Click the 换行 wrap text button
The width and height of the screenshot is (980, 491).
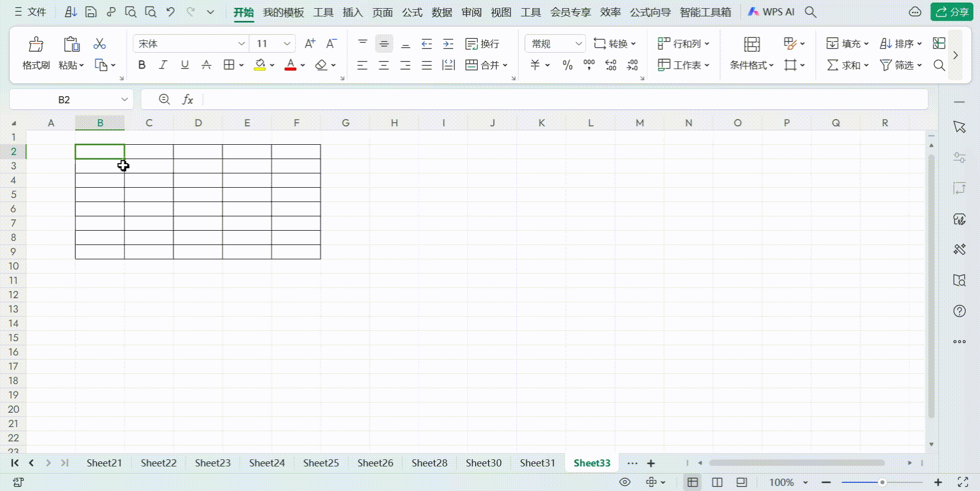tap(482, 44)
